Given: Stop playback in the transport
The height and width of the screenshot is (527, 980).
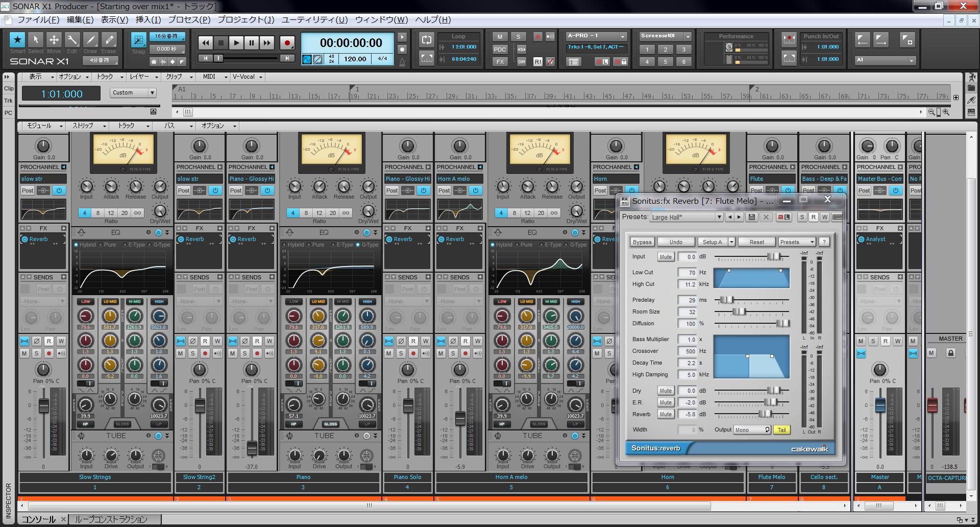Looking at the screenshot, I should 221,43.
